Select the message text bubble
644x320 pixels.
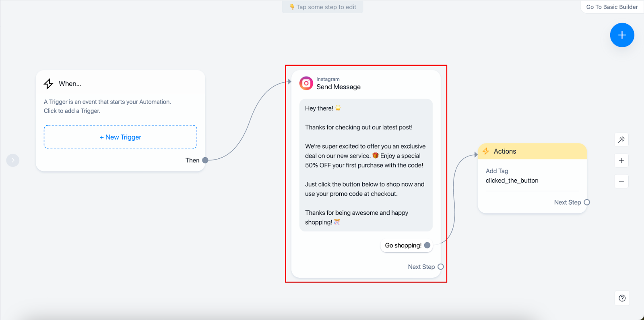coord(365,165)
